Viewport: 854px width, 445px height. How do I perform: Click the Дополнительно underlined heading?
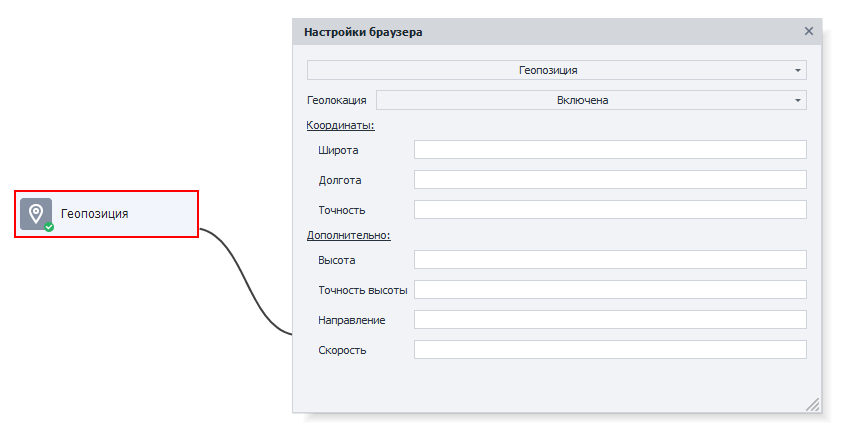349,235
